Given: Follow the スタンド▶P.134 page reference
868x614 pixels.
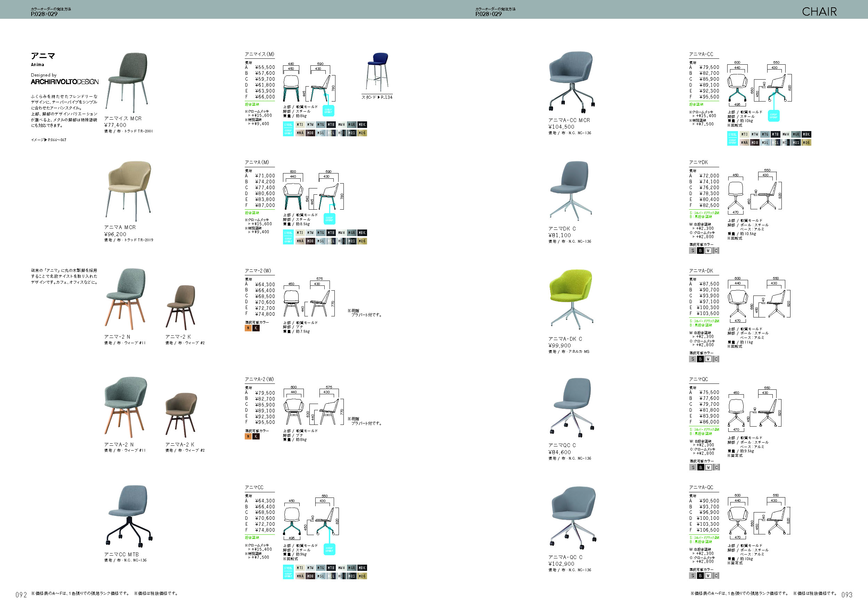Looking at the screenshot, I should [376, 97].
